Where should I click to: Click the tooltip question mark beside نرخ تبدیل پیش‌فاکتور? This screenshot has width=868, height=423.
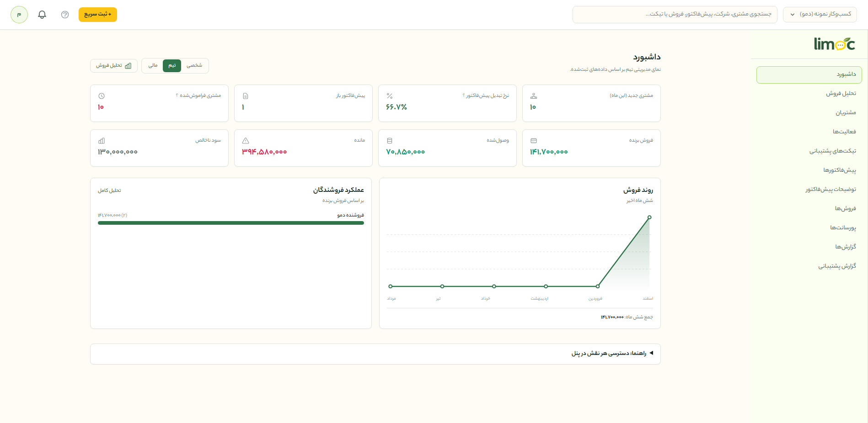click(x=464, y=95)
